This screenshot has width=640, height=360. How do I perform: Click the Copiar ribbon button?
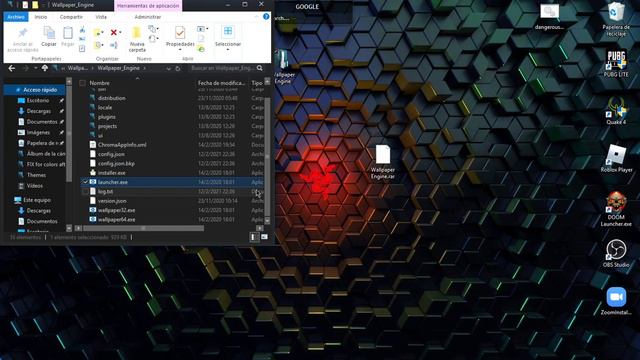click(x=49, y=37)
